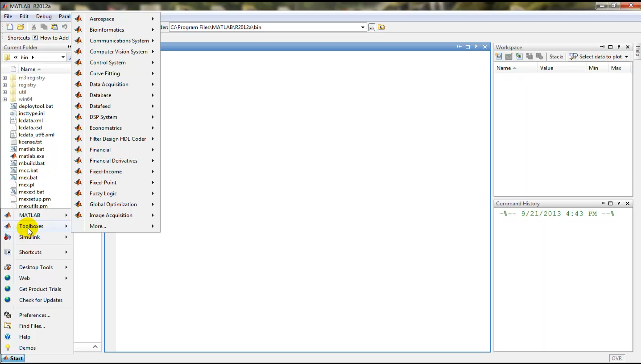
Task: Expand the m3iregistry folder
Action: (4, 78)
